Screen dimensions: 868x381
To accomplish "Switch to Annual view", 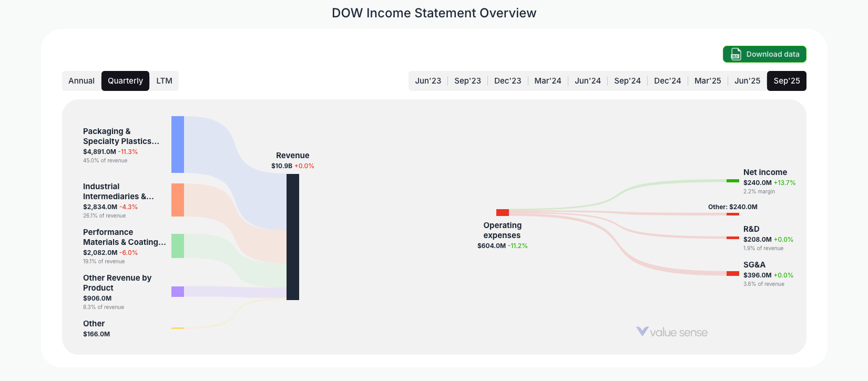I will tap(81, 81).
